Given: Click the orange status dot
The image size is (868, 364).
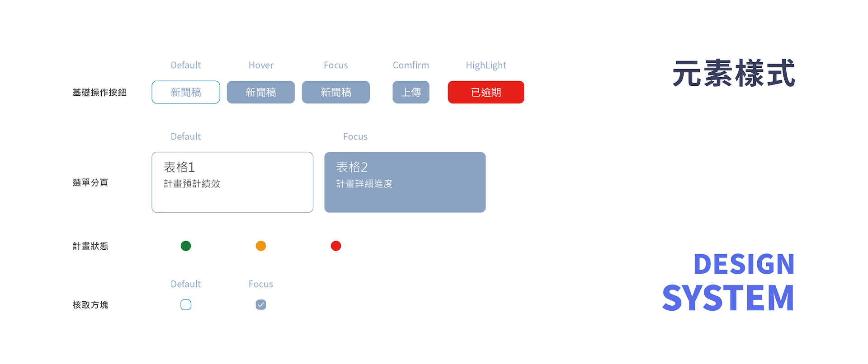Looking at the screenshot, I should [261, 246].
